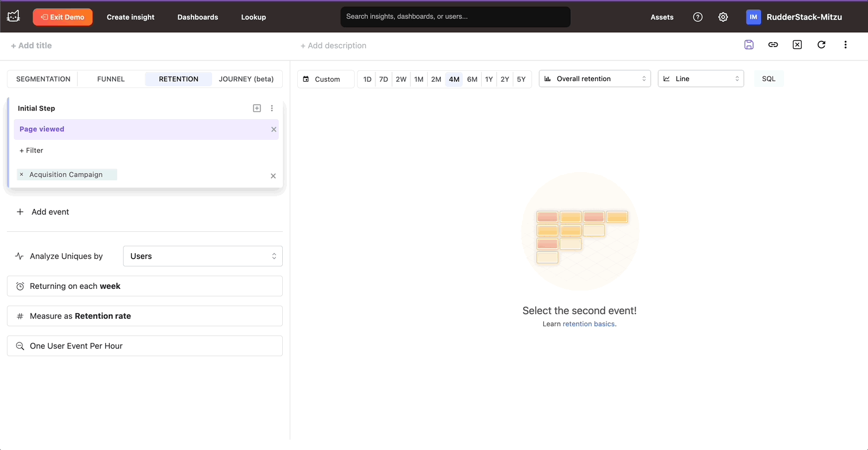Choose the 1Y time range
This screenshot has width=868, height=450.
click(x=489, y=79)
